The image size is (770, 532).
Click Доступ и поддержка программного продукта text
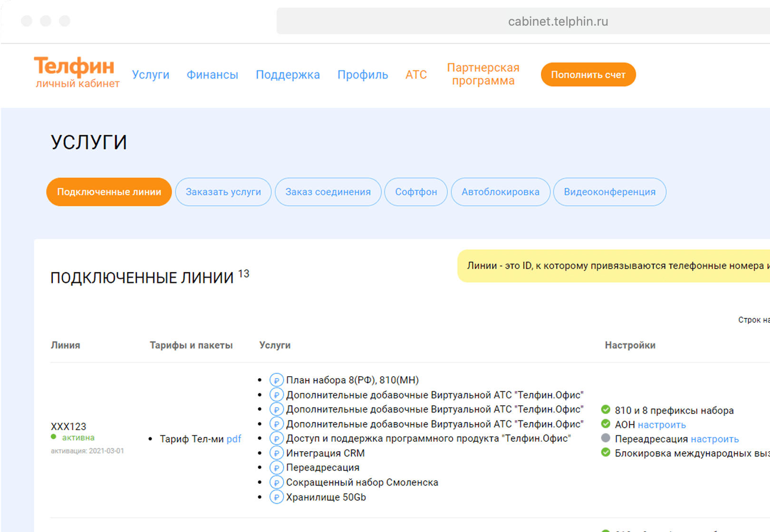[x=428, y=438]
